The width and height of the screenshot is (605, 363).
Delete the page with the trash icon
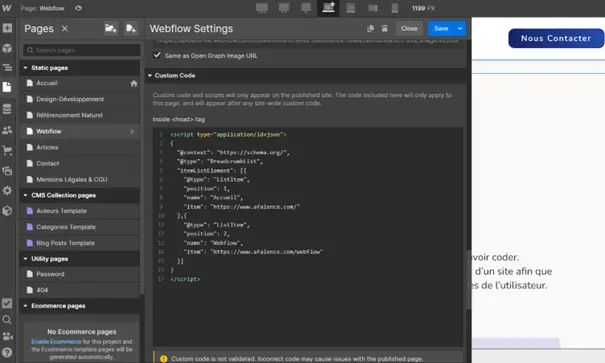click(385, 29)
